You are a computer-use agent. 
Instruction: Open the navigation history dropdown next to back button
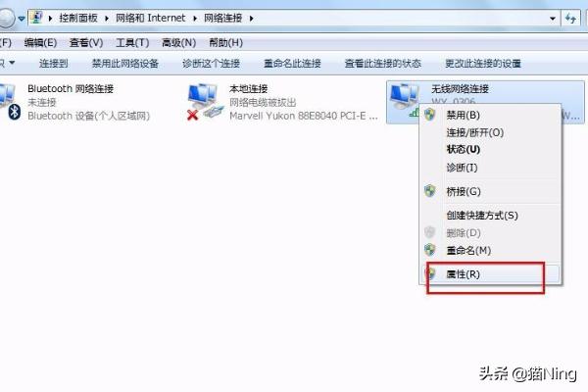[22, 18]
